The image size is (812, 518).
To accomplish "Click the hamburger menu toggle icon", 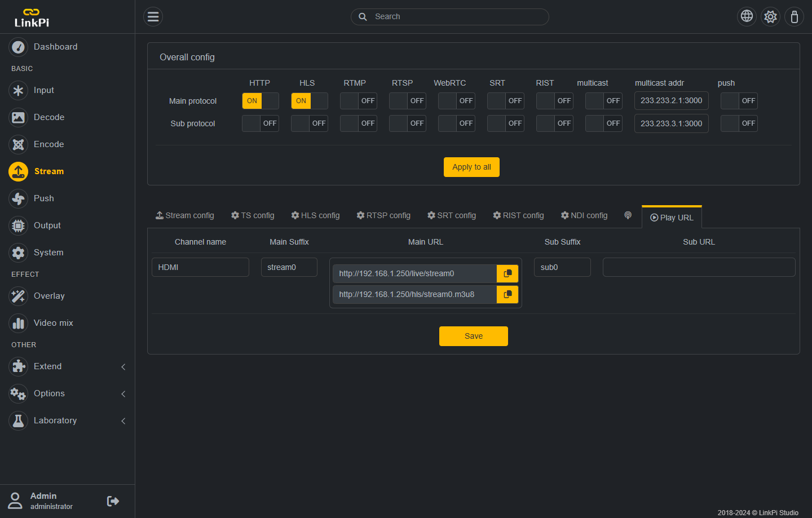I will tap(153, 17).
